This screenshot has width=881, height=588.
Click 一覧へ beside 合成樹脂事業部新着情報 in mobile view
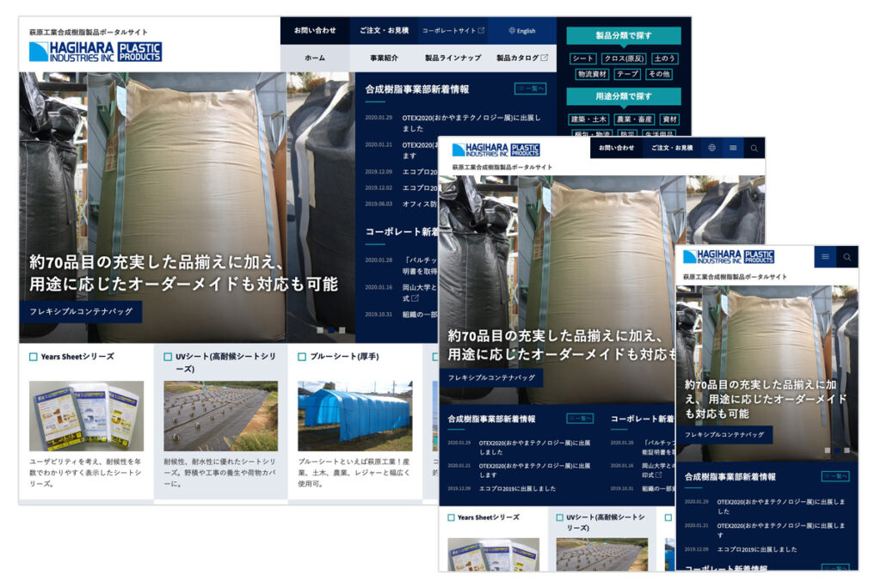835,476
